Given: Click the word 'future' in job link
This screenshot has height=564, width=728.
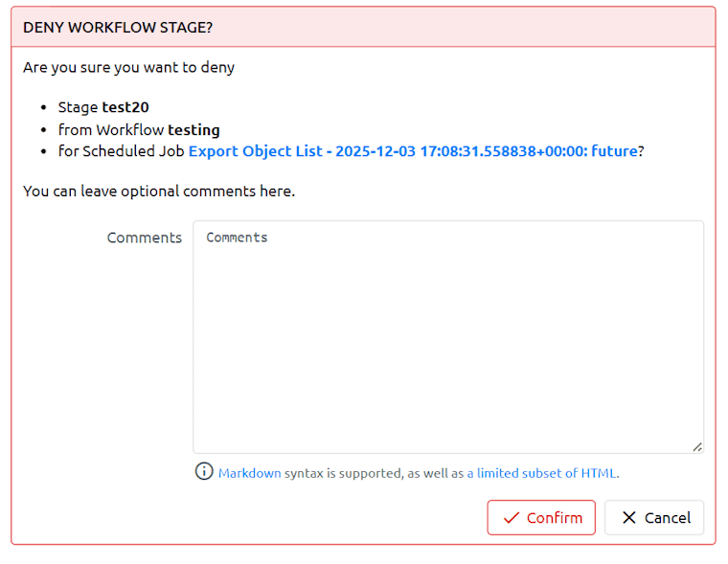Looking at the screenshot, I should coord(614,151).
